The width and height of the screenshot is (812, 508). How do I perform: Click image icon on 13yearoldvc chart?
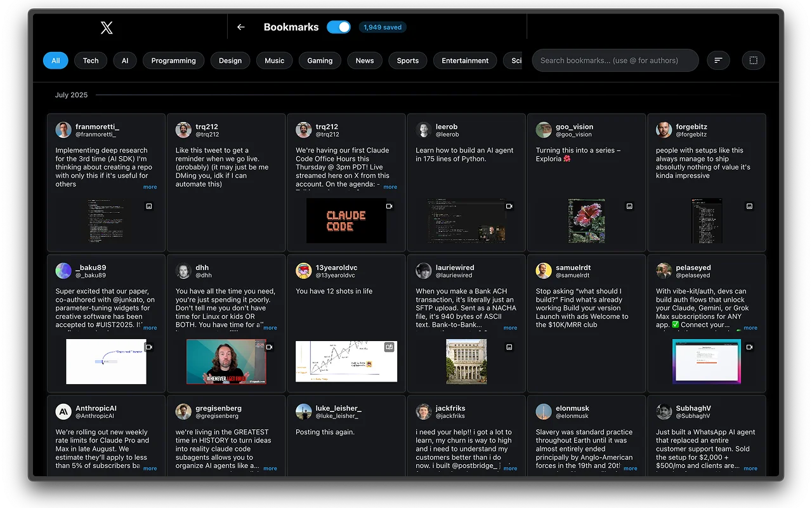click(x=390, y=347)
